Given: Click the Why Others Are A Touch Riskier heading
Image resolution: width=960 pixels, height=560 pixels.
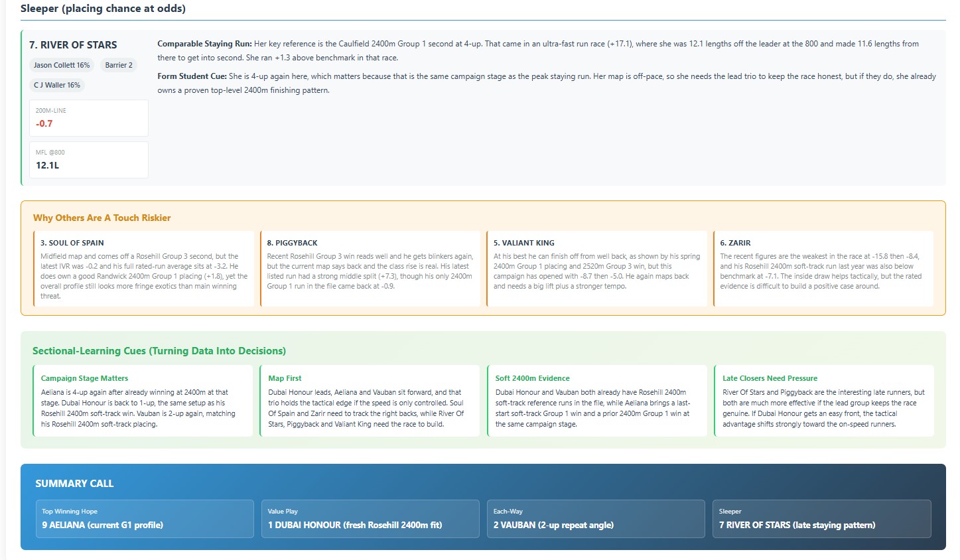Looking at the screenshot, I should [102, 218].
